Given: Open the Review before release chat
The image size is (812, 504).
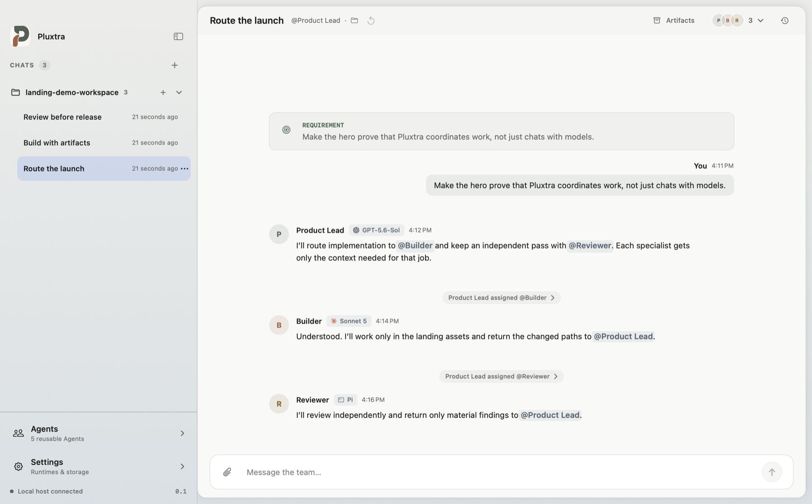Looking at the screenshot, I should point(104,117).
